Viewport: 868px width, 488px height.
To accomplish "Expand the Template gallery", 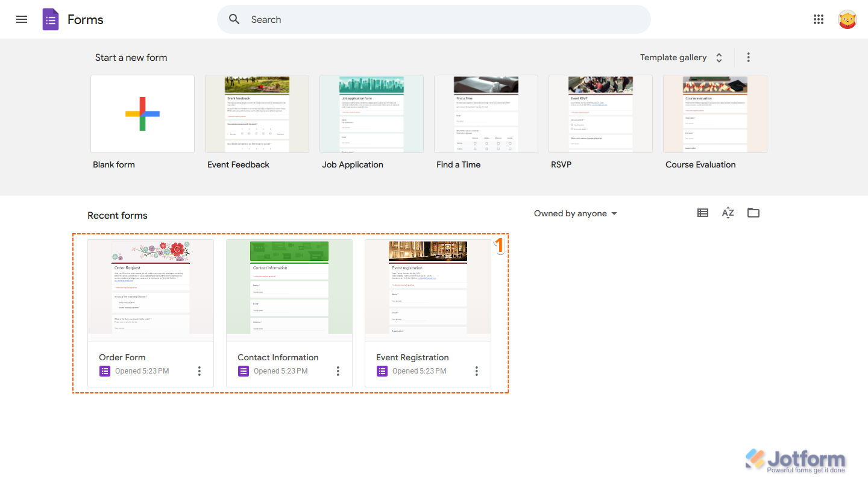I will [x=719, y=57].
